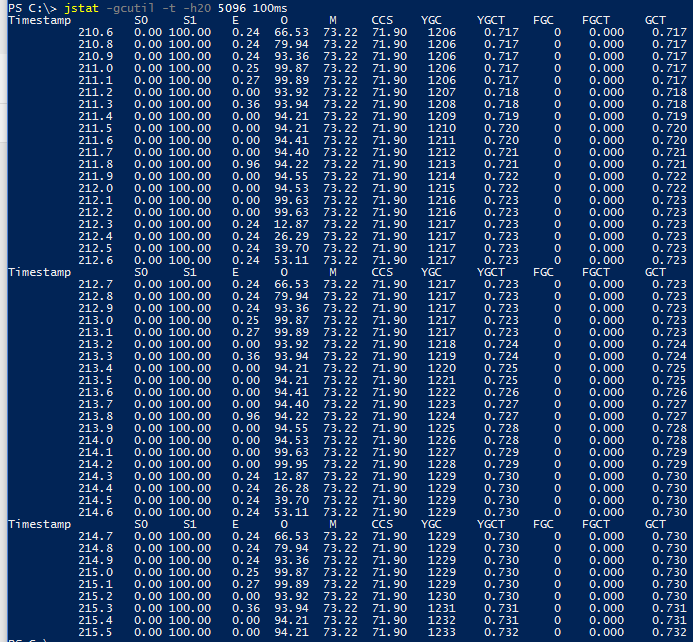Viewport: 693px width, 642px height.
Task: Select timestamp 210.6 in the first row
Action: coord(95,32)
